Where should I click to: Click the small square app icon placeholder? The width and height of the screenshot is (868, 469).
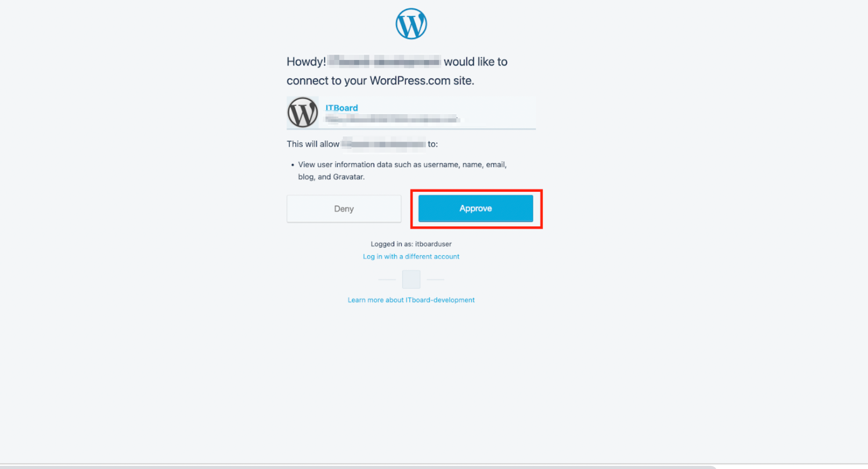pyautogui.click(x=411, y=280)
